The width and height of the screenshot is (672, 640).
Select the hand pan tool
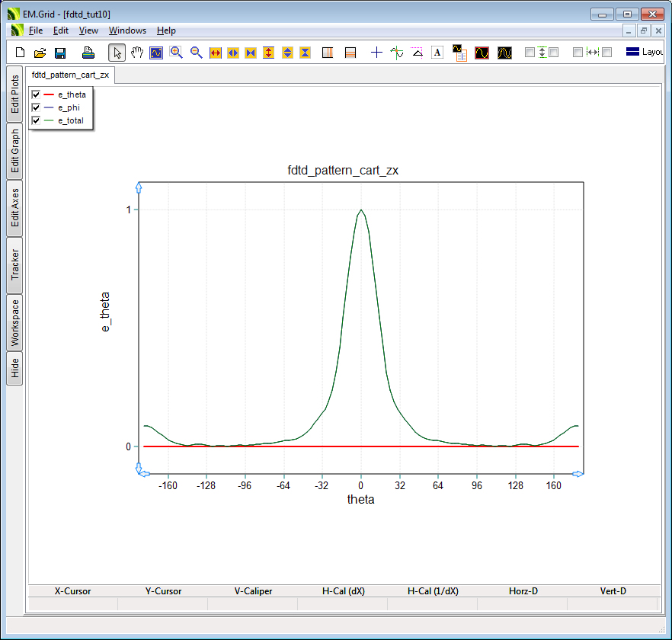tap(137, 53)
